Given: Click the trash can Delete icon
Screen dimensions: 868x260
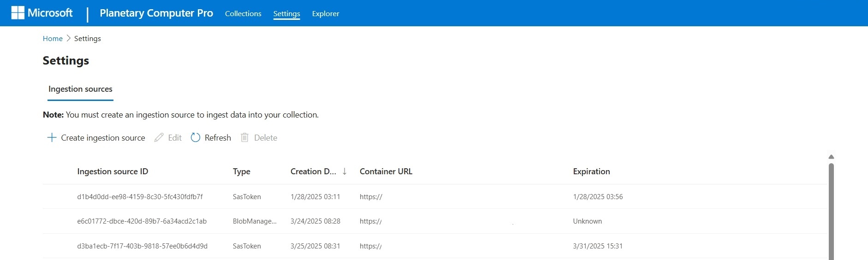Looking at the screenshot, I should click(245, 137).
